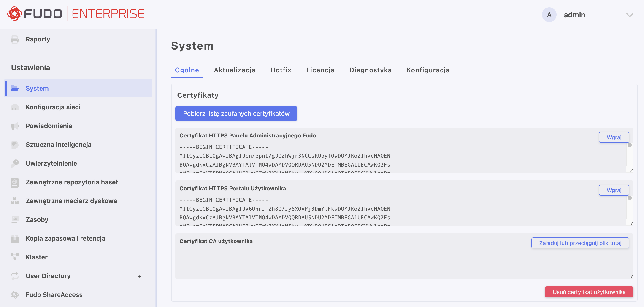Click the Portalu Użytkownika certificate scrollbar thumb
This screenshot has height=307, width=644.
click(630, 198)
